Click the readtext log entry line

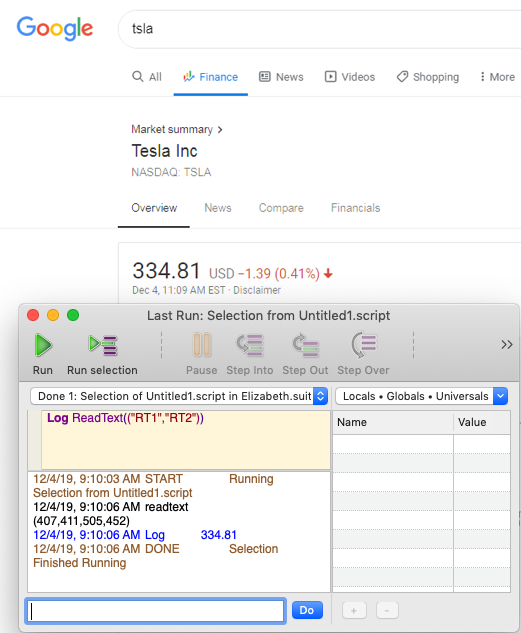click(x=111, y=514)
